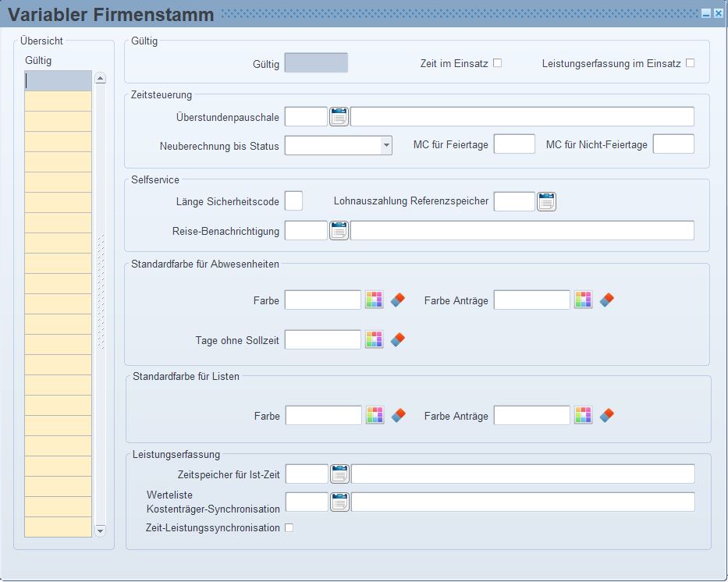
Task: Pick color for Farbe under Abwesenheiten
Action: coord(375,300)
